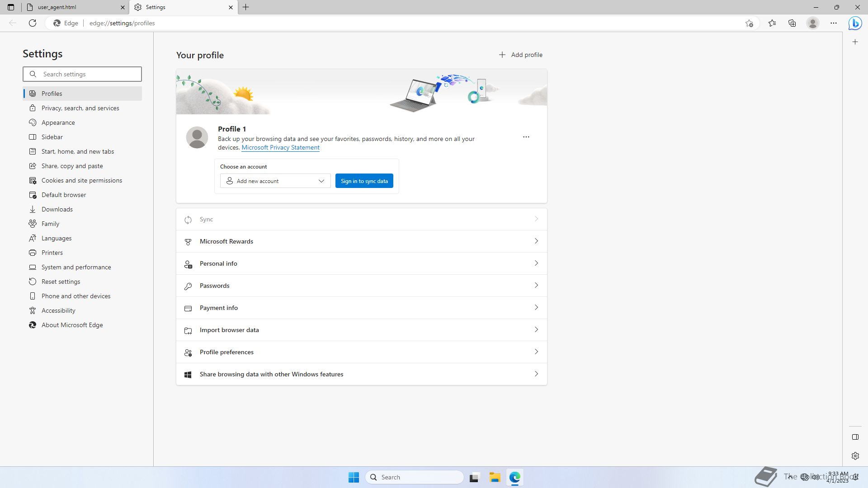Open Microsoft Privacy Statement link
Screen dimensions: 868x488
tap(280, 148)
